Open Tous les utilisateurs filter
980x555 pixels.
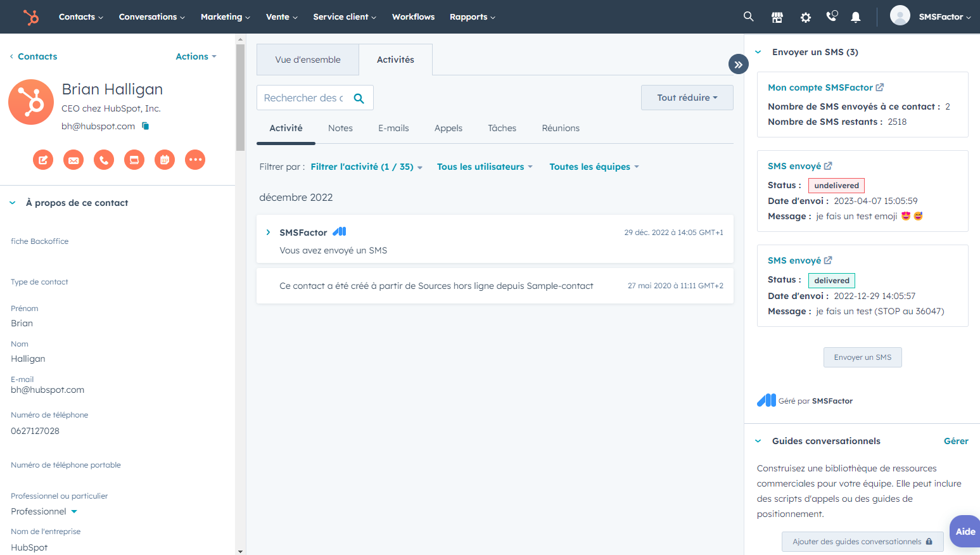[x=485, y=167]
